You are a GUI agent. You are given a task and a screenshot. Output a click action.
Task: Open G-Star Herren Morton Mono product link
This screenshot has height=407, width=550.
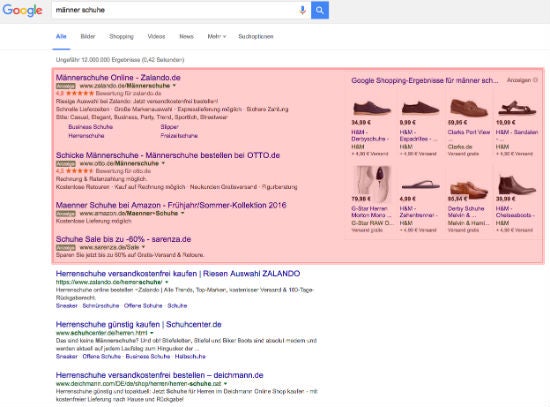[371, 212]
